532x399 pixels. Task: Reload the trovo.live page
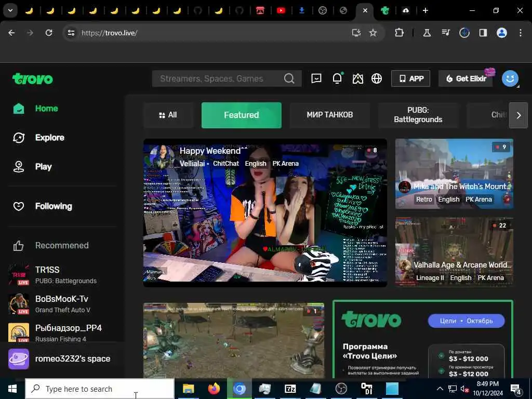(49, 33)
